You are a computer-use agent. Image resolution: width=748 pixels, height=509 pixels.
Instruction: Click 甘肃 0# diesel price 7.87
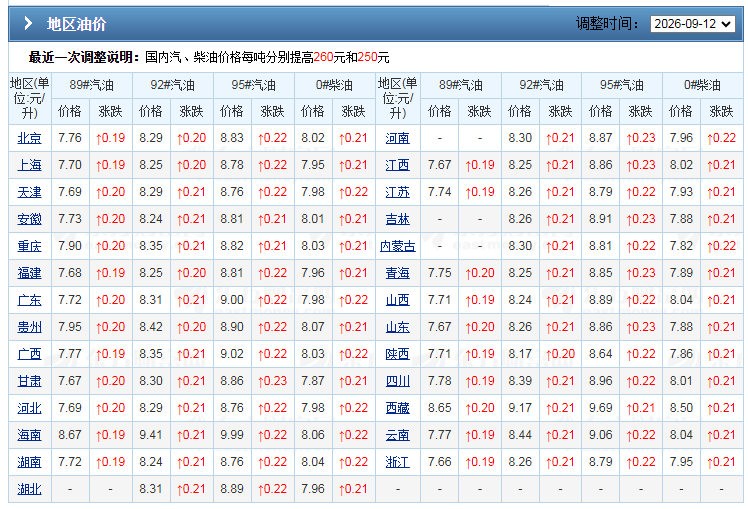coord(313,381)
